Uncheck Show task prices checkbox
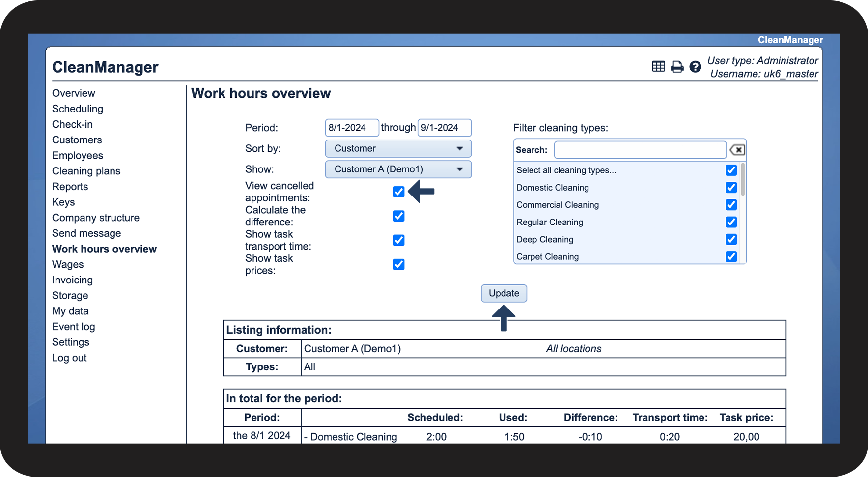The height and width of the screenshot is (477, 868). point(399,265)
